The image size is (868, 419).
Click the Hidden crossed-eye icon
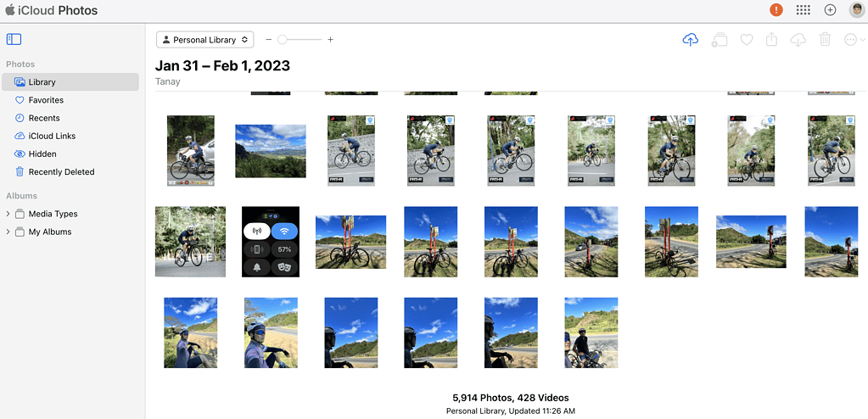click(x=20, y=154)
